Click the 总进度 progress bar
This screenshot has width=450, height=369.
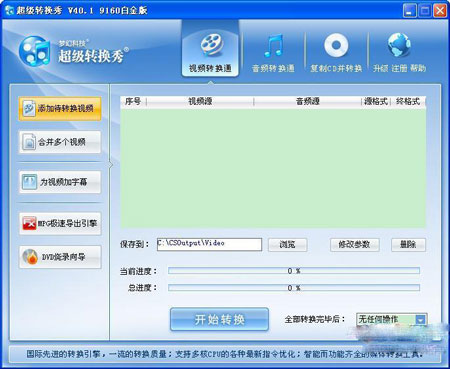[x=294, y=288]
